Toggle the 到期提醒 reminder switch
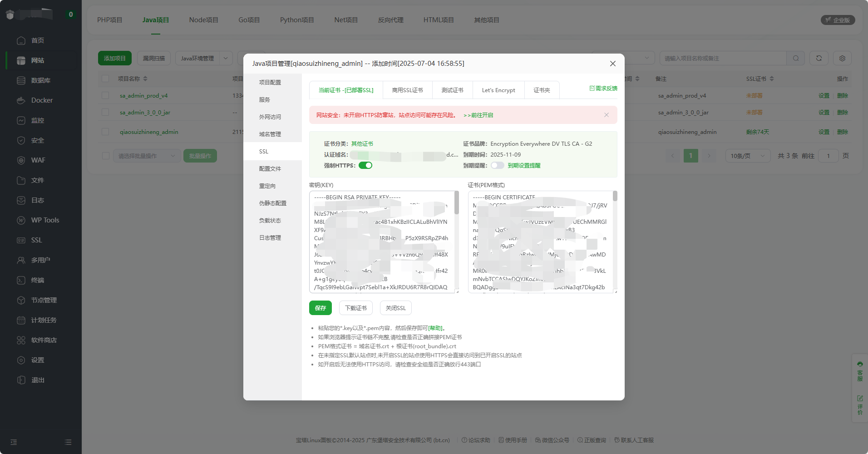 click(x=498, y=165)
